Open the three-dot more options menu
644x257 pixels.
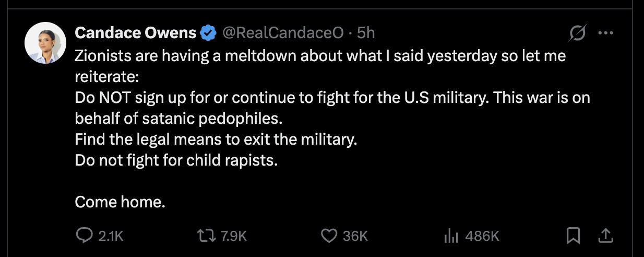click(x=605, y=33)
